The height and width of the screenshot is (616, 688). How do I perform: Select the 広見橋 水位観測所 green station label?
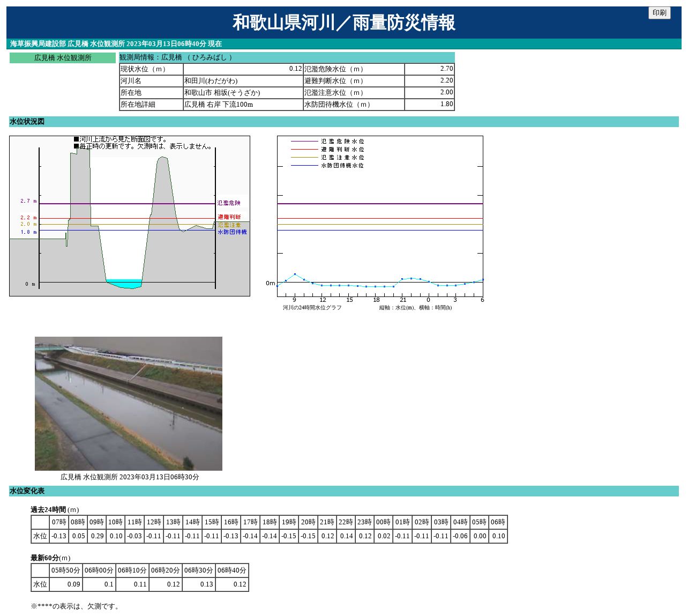tap(63, 58)
